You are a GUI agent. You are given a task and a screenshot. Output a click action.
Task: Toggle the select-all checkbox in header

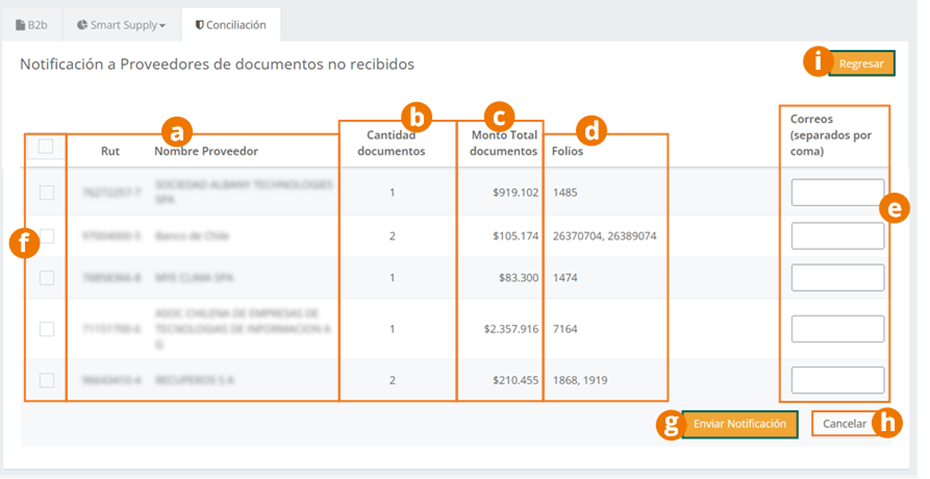pos(46,146)
